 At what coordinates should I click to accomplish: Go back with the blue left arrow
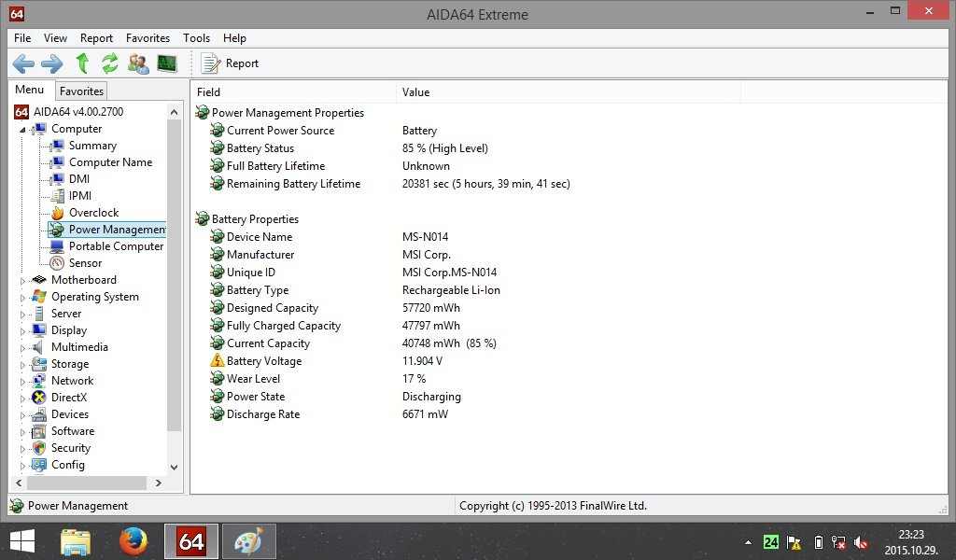pyautogui.click(x=23, y=63)
